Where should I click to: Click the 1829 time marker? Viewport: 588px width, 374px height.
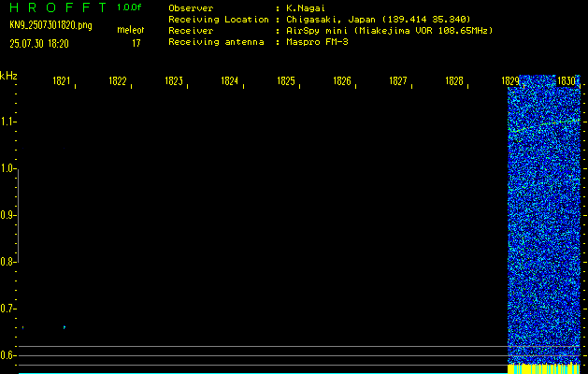(x=510, y=81)
